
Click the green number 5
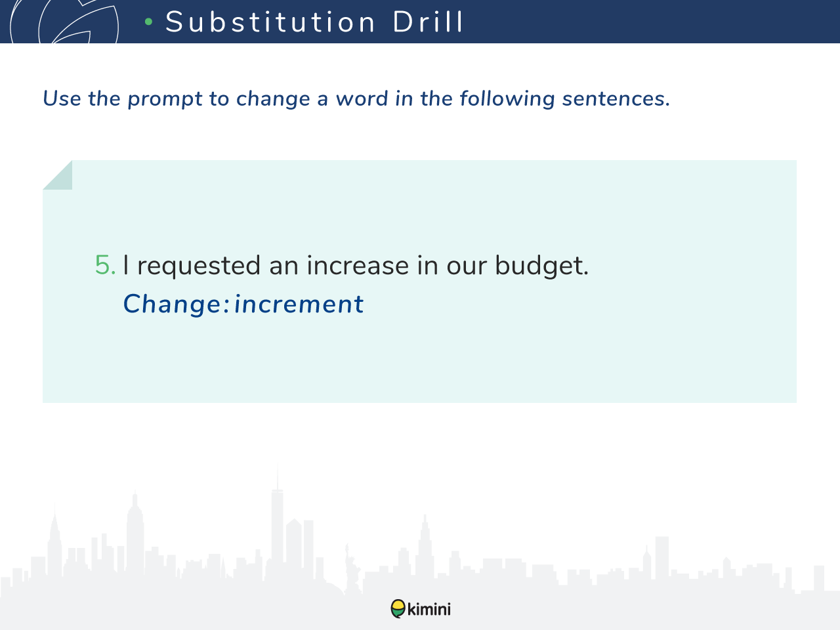[x=105, y=265]
